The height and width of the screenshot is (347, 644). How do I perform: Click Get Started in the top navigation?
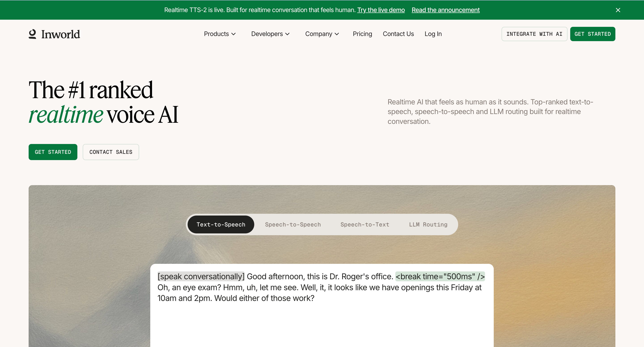coord(593,34)
